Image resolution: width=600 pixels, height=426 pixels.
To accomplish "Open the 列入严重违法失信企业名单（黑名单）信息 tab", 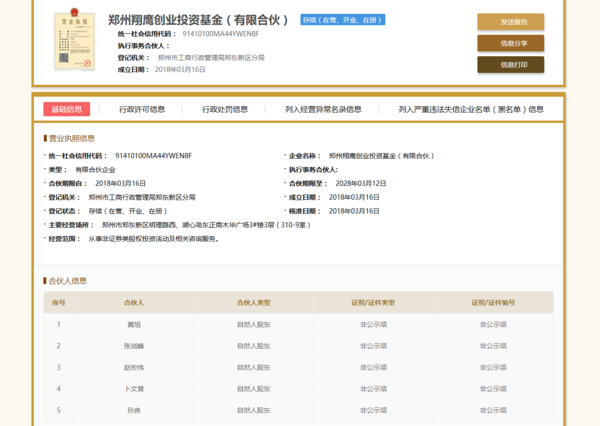I will 470,109.
